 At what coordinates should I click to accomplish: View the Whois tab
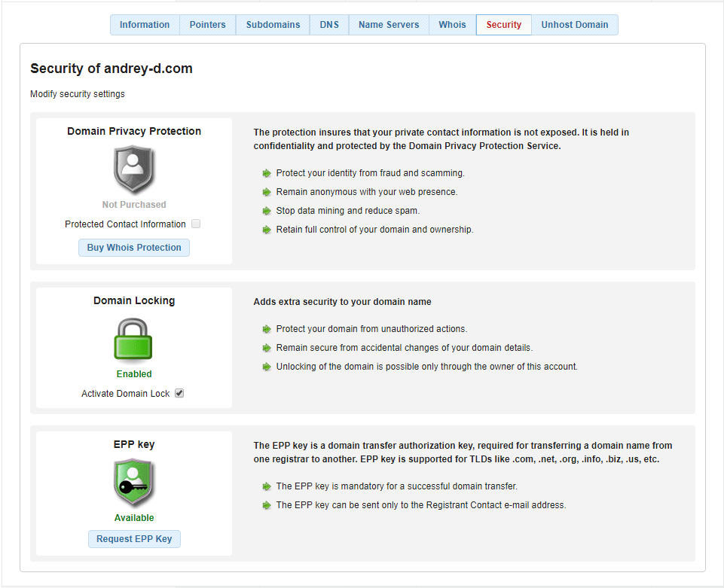coord(452,25)
